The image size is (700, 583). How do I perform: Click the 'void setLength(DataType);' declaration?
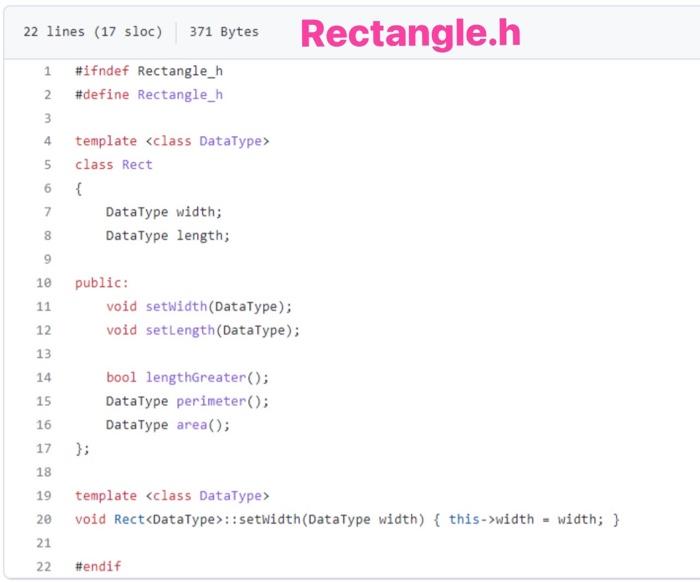pyautogui.click(x=203, y=330)
